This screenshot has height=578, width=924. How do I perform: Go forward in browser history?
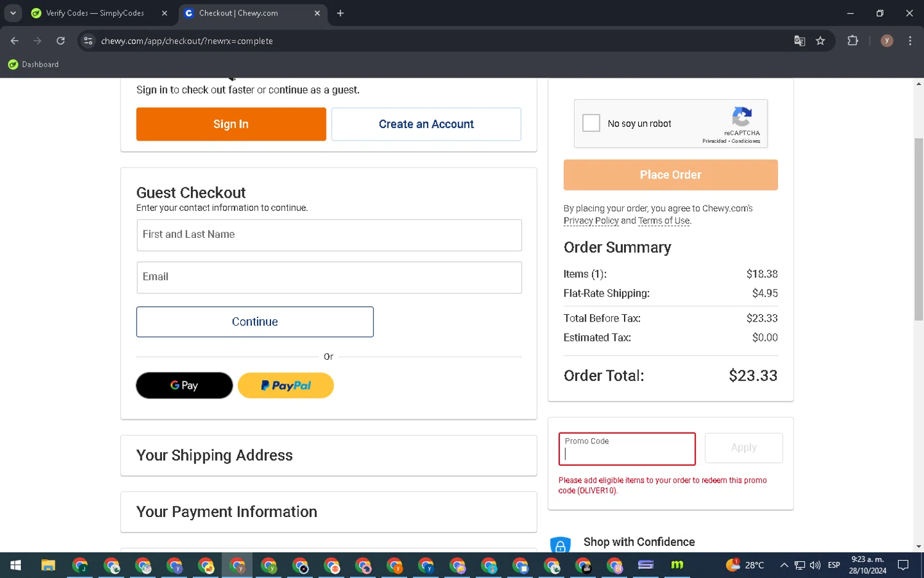38,41
